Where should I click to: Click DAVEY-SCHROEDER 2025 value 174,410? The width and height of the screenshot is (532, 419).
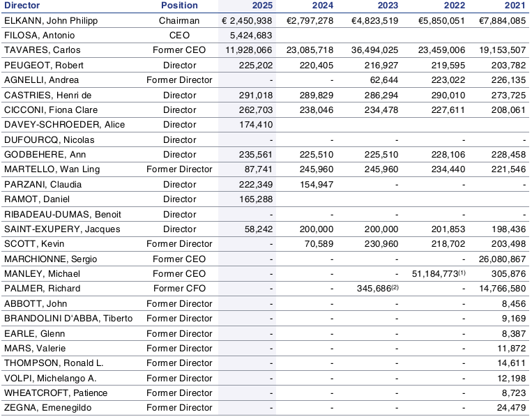(254, 125)
